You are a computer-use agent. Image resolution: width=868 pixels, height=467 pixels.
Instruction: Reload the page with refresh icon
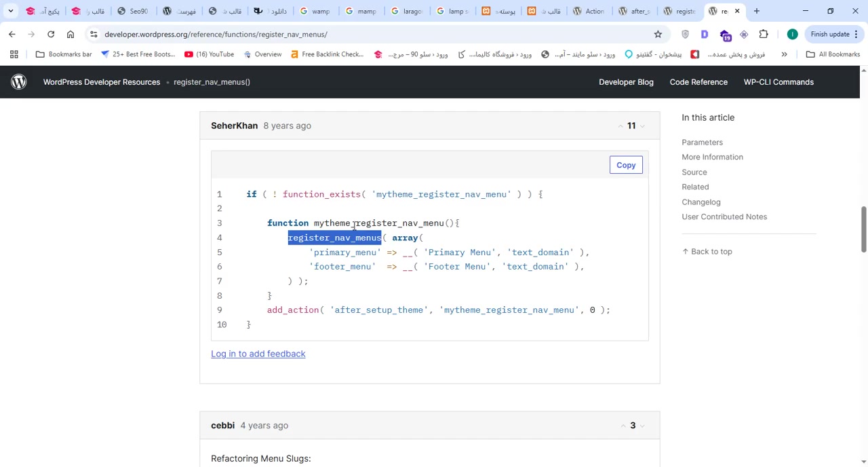[x=51, y=34]
